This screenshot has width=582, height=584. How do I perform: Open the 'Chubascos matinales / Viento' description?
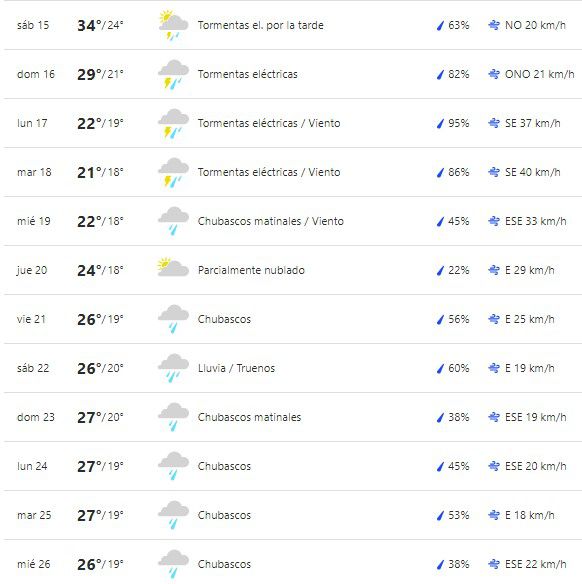point(271,221)
